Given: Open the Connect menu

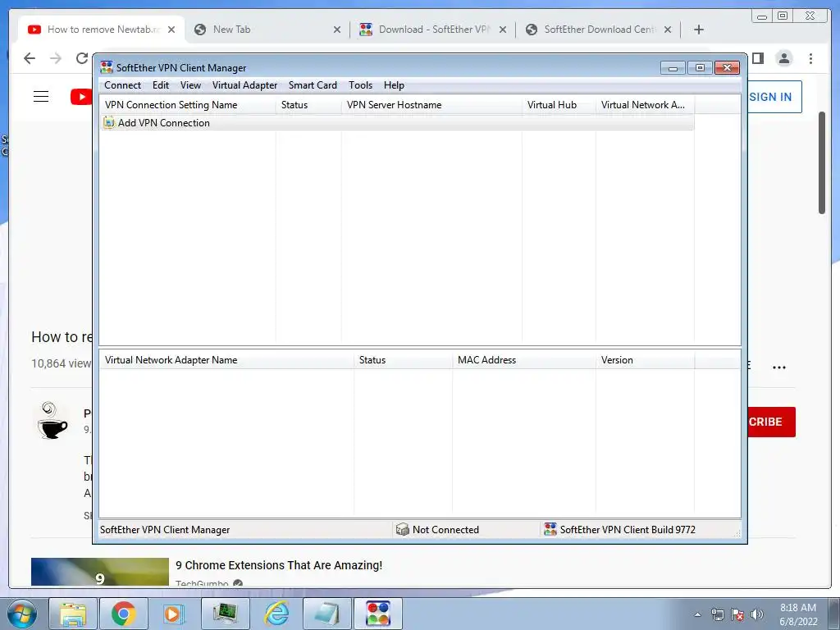Looking at the screenshot, I should tap(123, 85).
